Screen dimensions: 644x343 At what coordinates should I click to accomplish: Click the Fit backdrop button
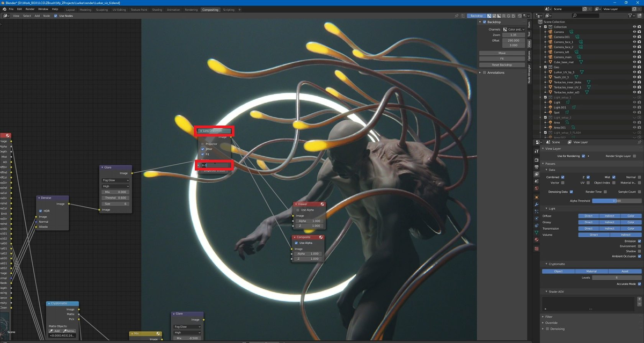coord(502,59)
